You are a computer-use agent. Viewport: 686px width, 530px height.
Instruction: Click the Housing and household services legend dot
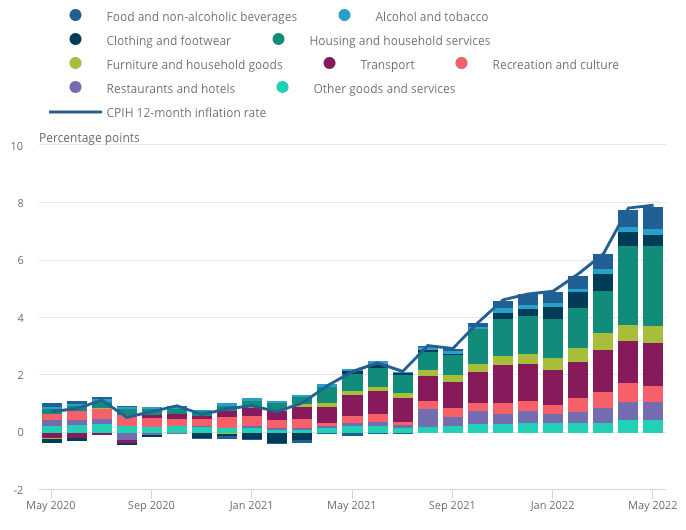point(279,40)
